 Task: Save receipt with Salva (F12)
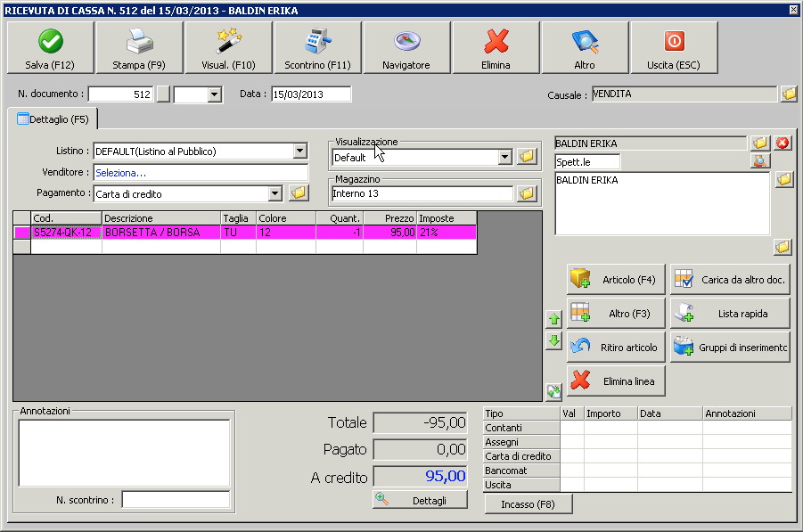[50, 47]
